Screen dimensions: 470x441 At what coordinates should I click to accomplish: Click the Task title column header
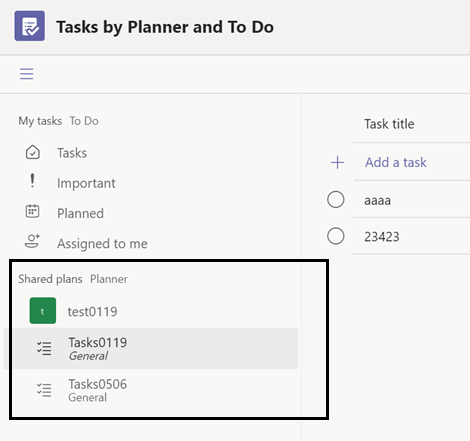[389, 124]
